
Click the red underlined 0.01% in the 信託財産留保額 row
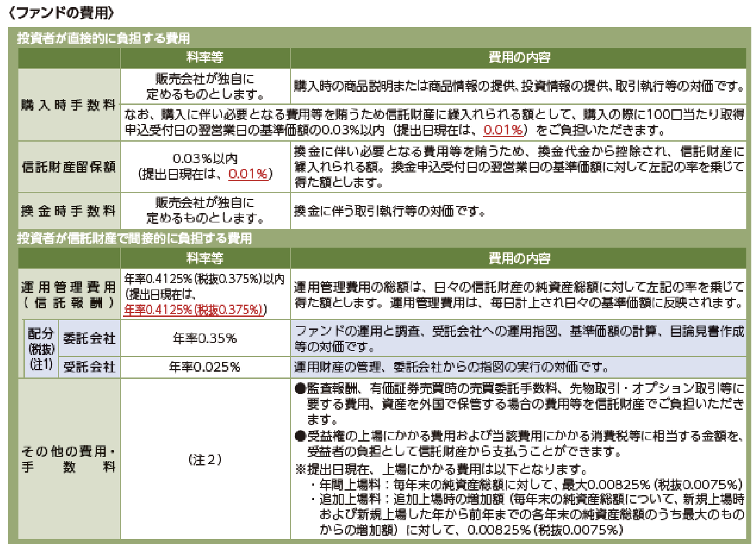[248, 174]
